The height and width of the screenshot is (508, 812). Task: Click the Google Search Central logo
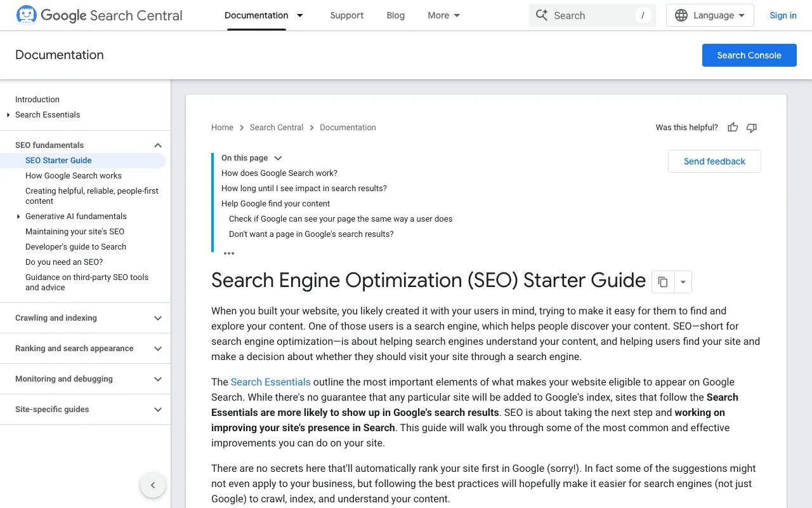(x=99, y=15)
